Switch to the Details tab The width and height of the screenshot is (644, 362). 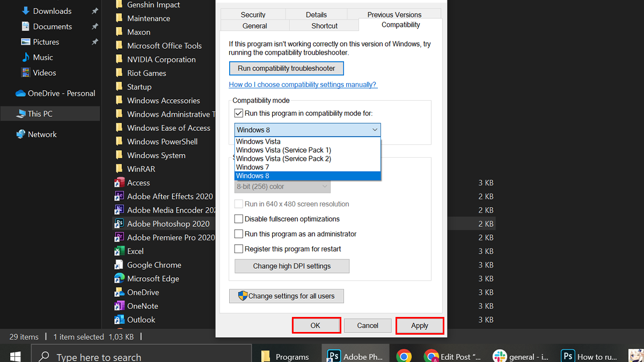coord(317,14)
